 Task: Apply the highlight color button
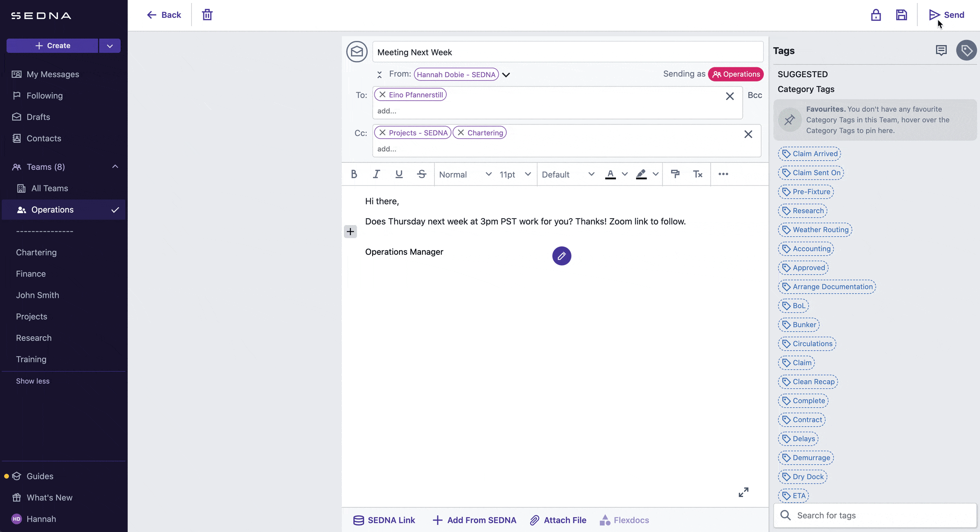click(x=641, y=174)
